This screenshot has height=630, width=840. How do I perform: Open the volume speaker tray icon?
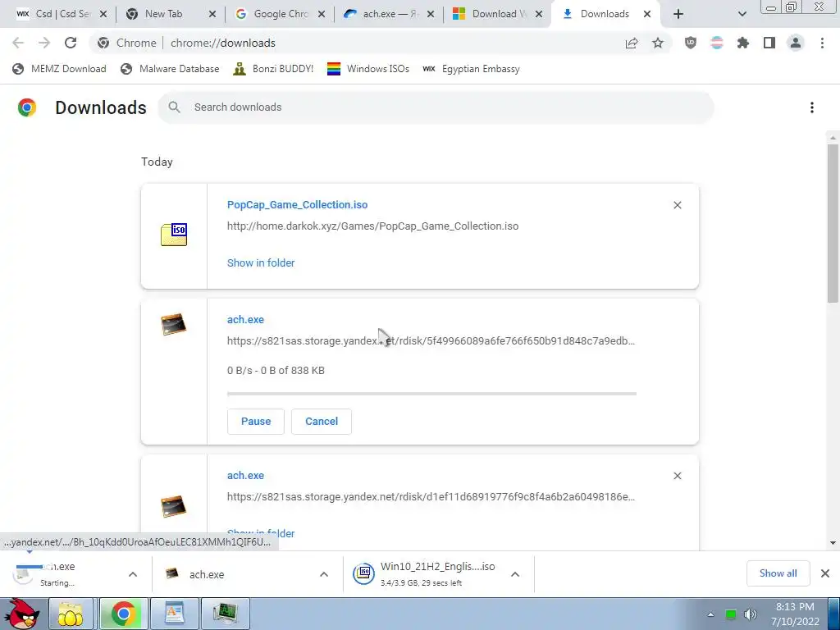[x=750, y=614]
